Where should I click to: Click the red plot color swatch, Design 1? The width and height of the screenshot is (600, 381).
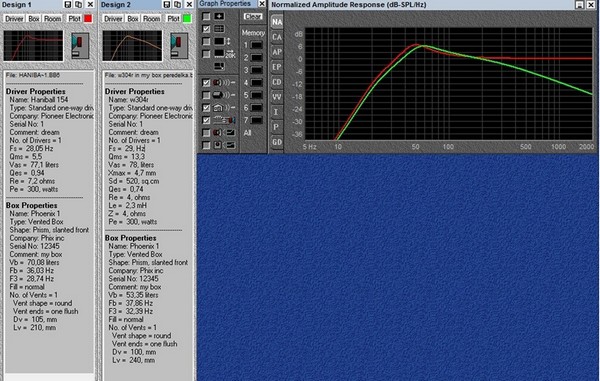pos(88,19)
